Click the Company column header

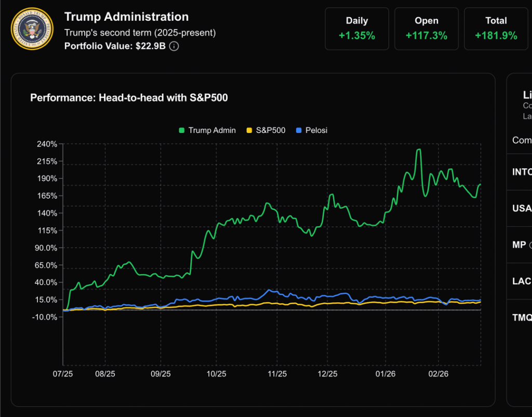pos(521,140)
